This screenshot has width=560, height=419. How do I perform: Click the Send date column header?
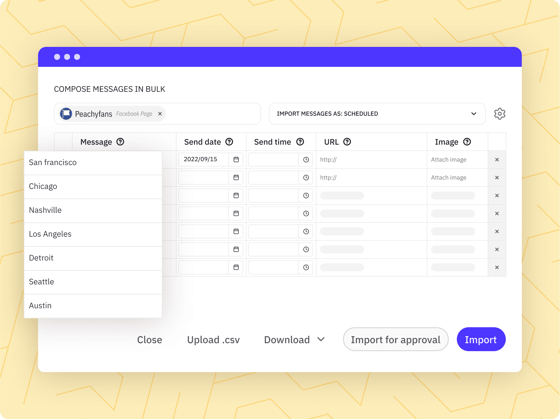pyautogui.click(x=202, y=142)
